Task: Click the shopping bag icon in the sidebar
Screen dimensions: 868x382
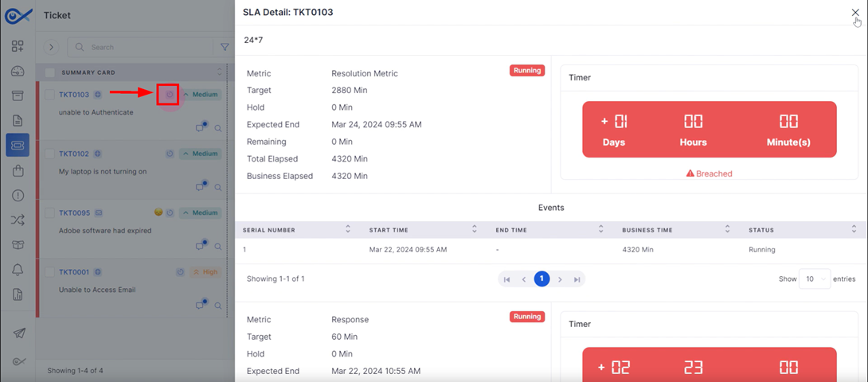Action: (18, 170)
